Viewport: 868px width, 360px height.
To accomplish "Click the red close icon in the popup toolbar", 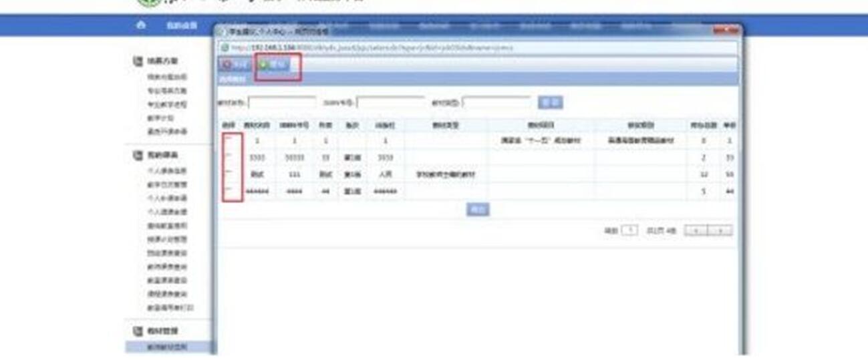I will coord(227,65).
